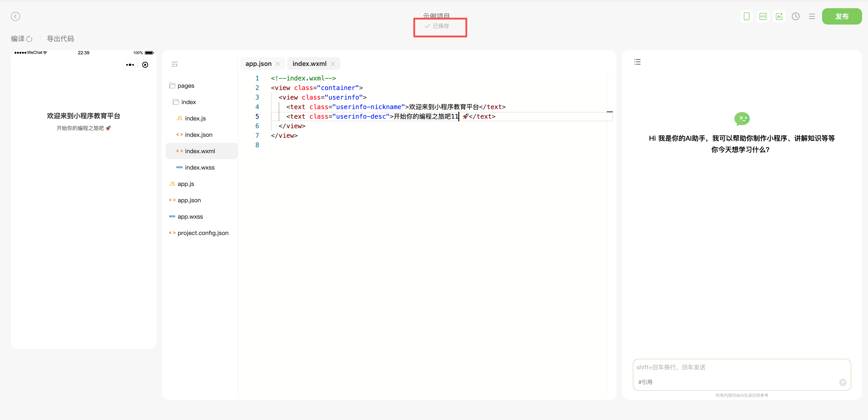Open the hamburger menu icon
Viewport: 868px width, 420px height.
[812, 17]
